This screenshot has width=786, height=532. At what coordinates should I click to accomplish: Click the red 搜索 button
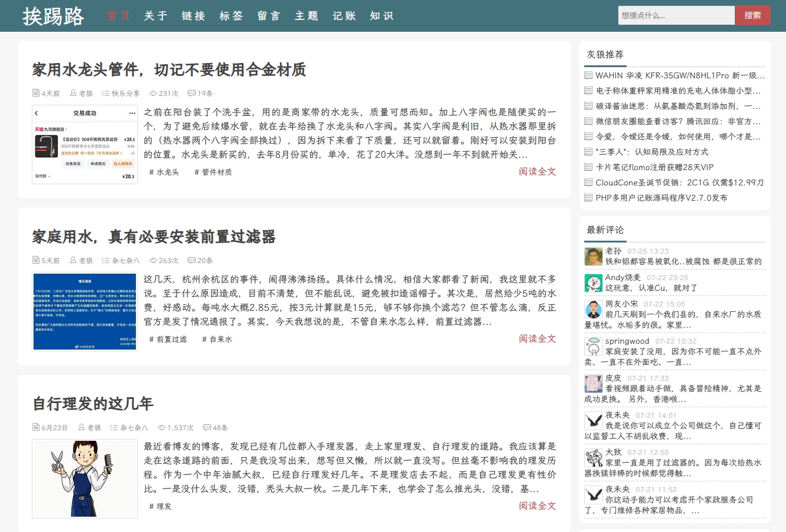point(752,15)
